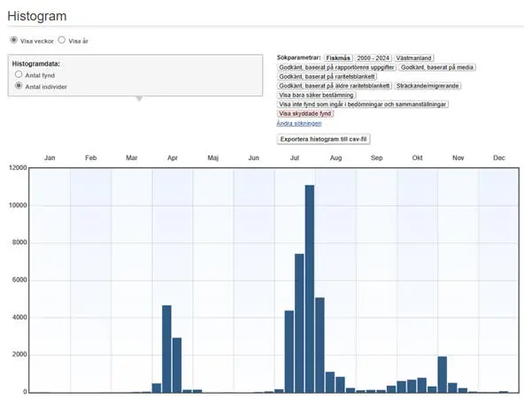Click the '2000 - 2024' parameter tag
Screen dimensions: 532x399
(x=372, y=58)
